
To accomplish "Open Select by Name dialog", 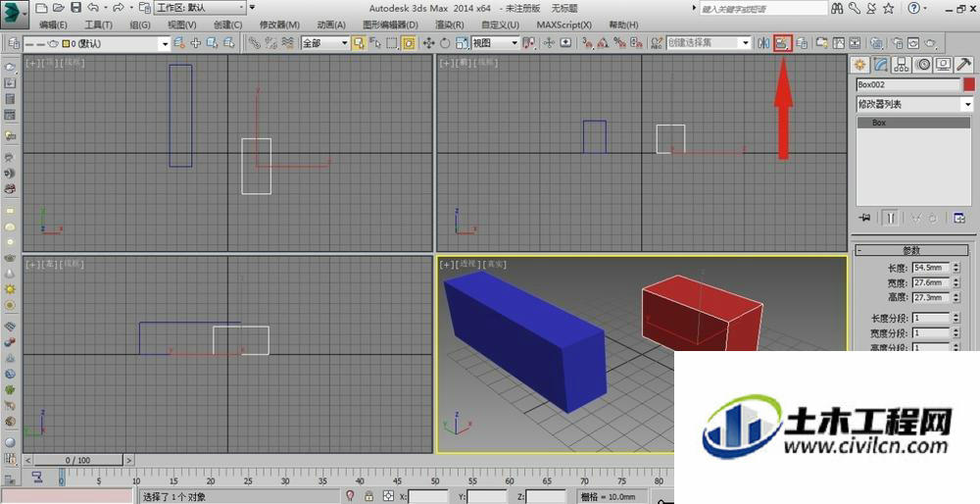I will (375, 43).
